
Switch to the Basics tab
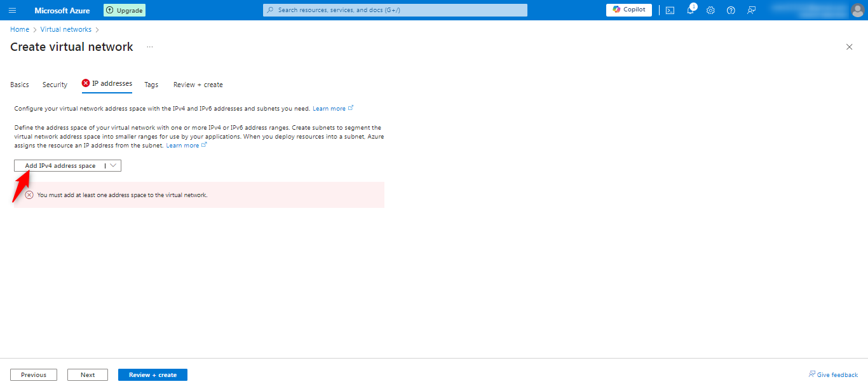pyautogui.click(x=20, y=85)
